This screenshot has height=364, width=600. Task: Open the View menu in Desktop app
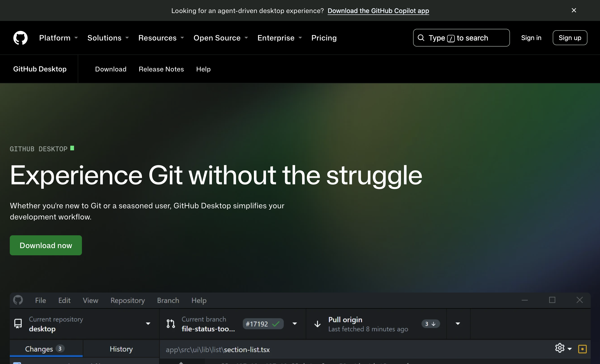point(90,300)
